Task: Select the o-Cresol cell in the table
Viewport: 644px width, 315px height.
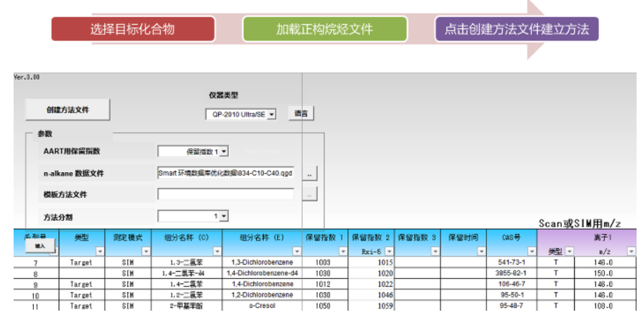Action: [x=263, y=306]
